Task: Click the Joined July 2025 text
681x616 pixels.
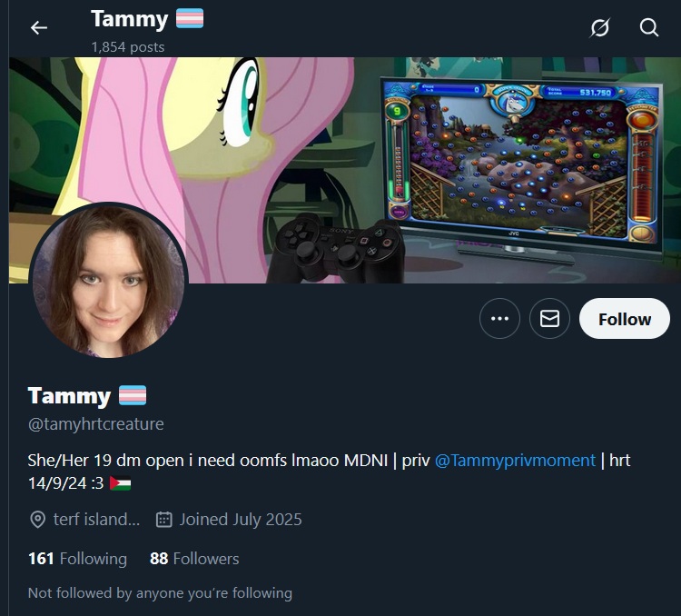Action: tap(241, 520)
